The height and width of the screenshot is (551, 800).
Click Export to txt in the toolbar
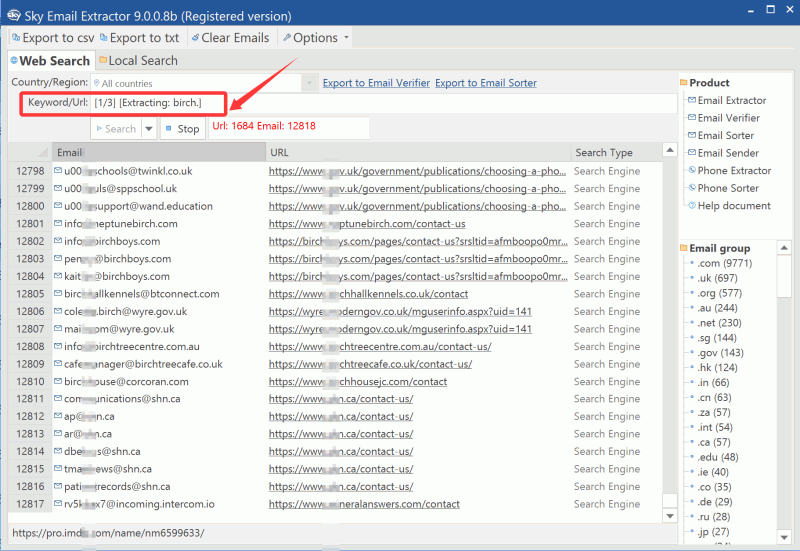click(x=139, y=38)
